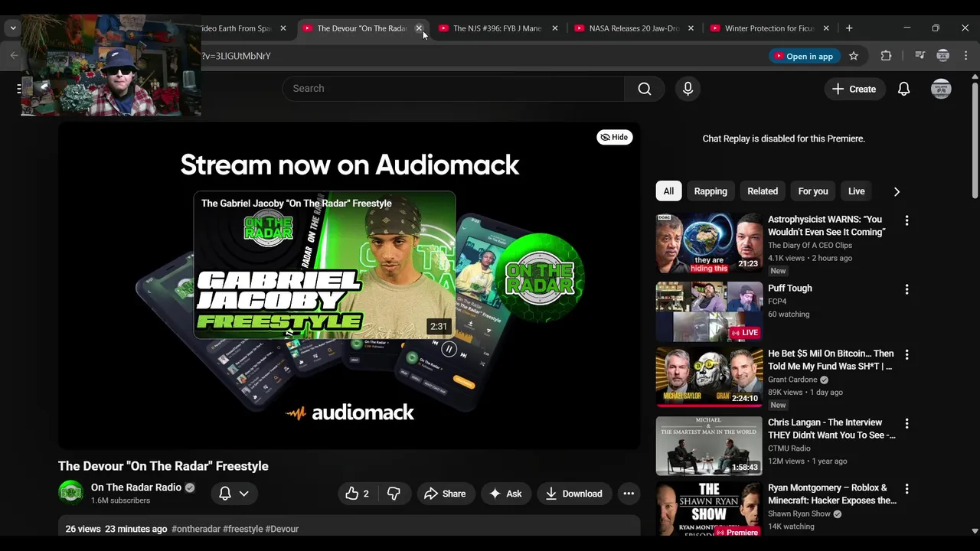Select the 'Rapping' filter chip

point(710,191)
